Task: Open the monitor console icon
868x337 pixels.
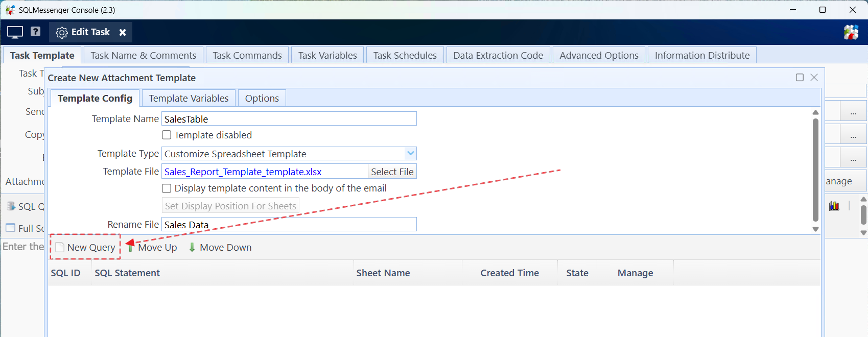Action: click(x=15, y=32)
